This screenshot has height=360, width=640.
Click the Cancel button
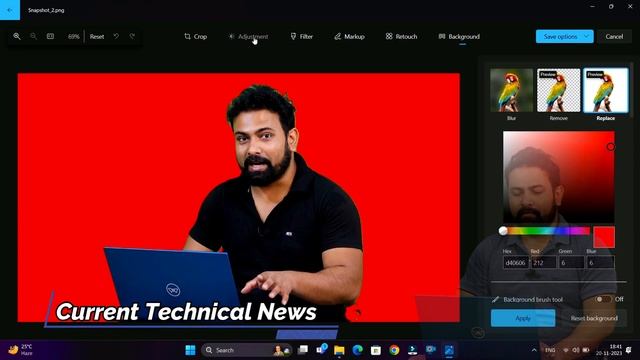[614, 36]
